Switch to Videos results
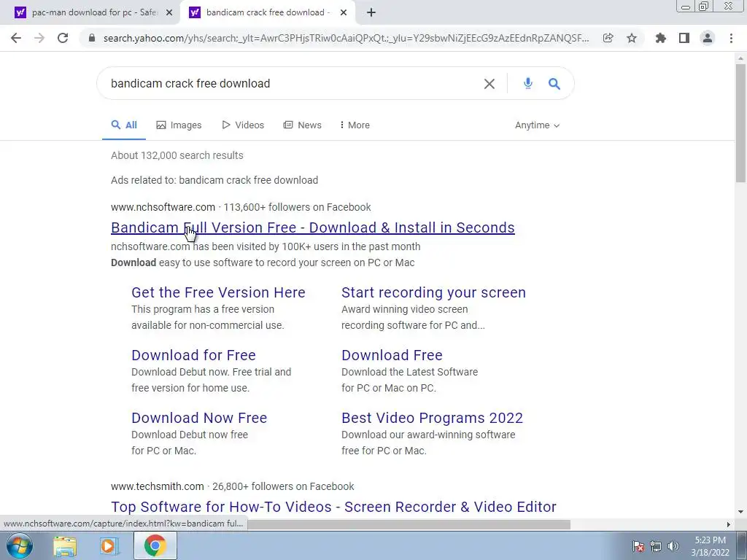 coord(243,125)
